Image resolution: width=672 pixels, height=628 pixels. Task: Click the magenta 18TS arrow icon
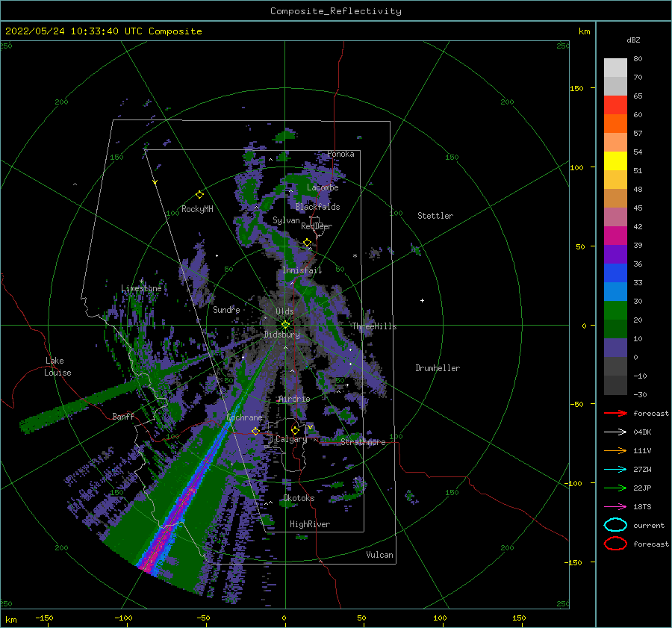click(615, 507)
